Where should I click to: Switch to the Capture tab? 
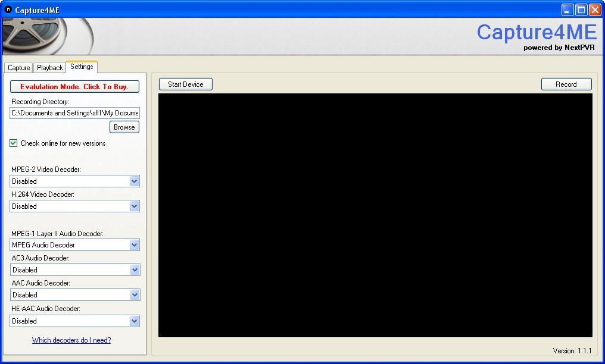tap(18, 67)
